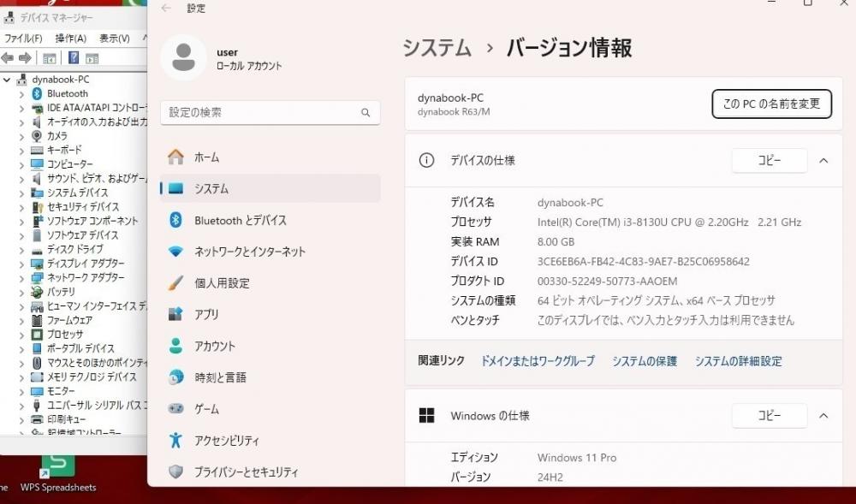Click the user avatar picture
856x504 pixels.
coord(183,57)
